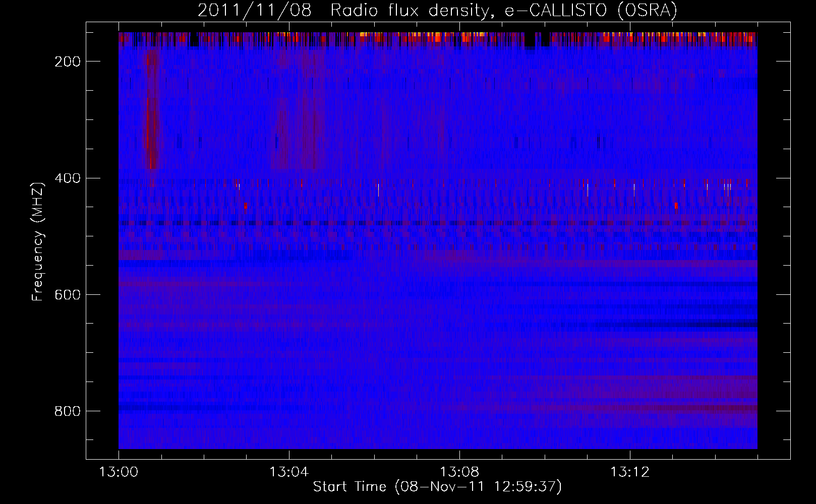This screenshot has width=816, height=504.
Task: Click the 13:00 time tick label
Action: click(x=119, y=472)
